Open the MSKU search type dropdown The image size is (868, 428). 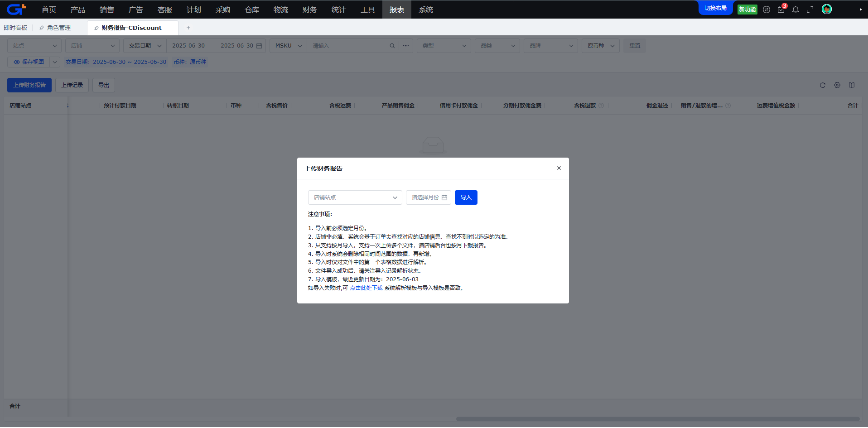click(x=289, y=46)
